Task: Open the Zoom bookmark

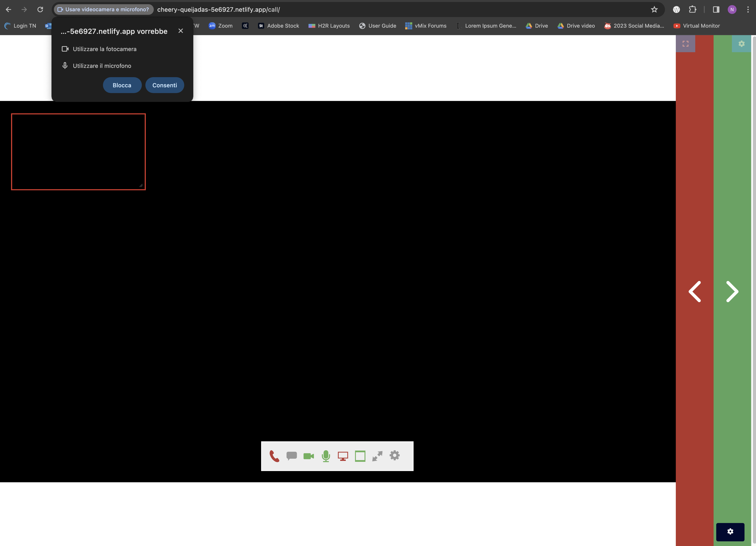Action: (221, 26)
